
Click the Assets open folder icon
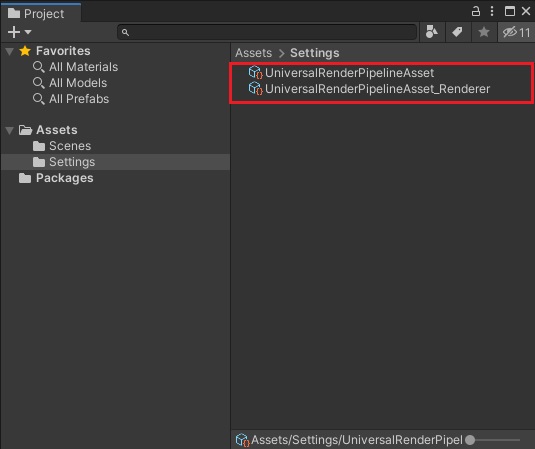(x=25, y=130)
